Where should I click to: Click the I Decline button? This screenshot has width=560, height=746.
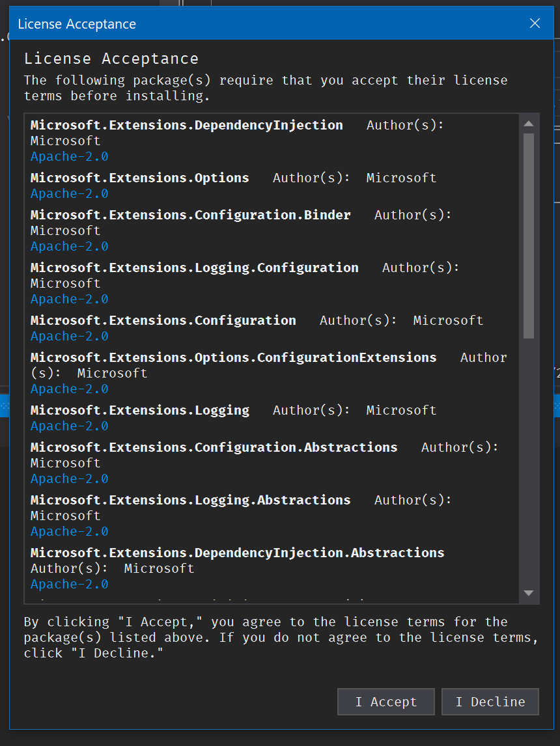[490, 701]
